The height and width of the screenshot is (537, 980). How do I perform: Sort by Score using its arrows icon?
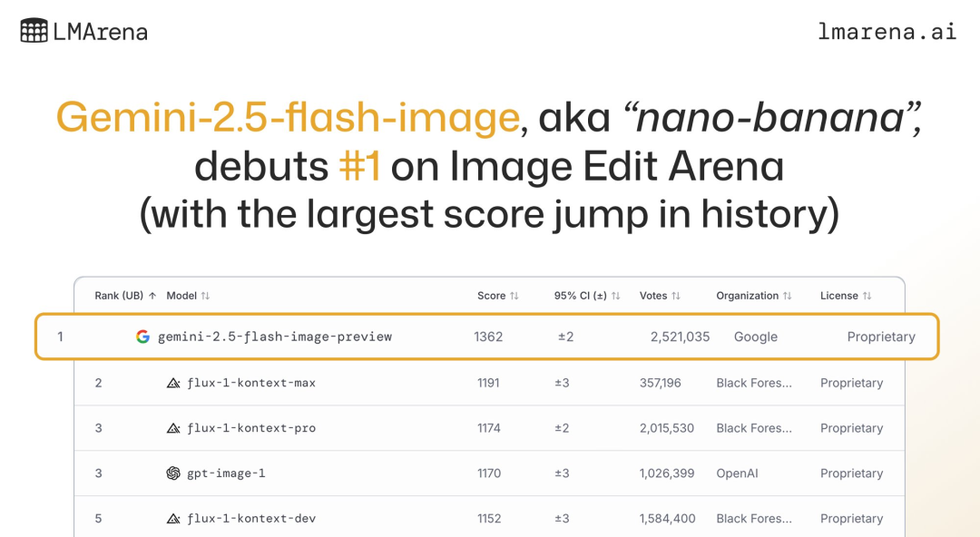point(514,296)
